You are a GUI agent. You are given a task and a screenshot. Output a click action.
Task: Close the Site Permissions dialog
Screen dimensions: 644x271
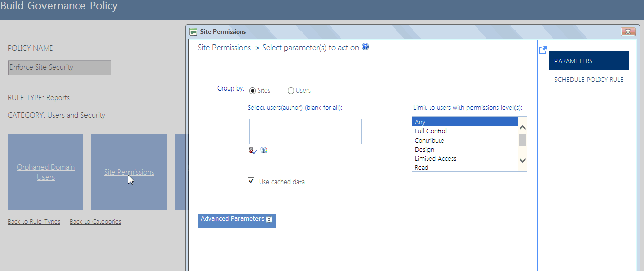[628, 32]
